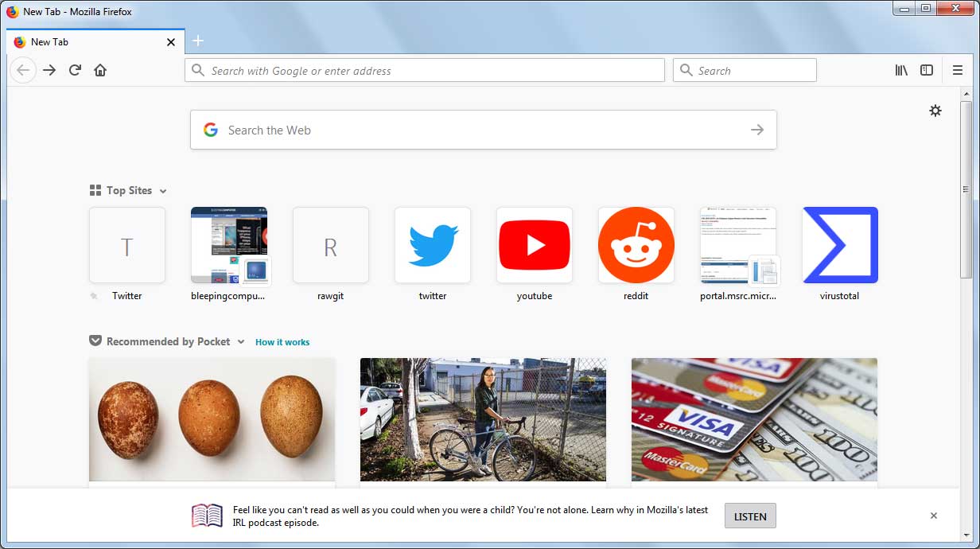The width and height of the screenshot is (980, 549).
Task: Close the New Tab tab
Action: coord(170,42)
